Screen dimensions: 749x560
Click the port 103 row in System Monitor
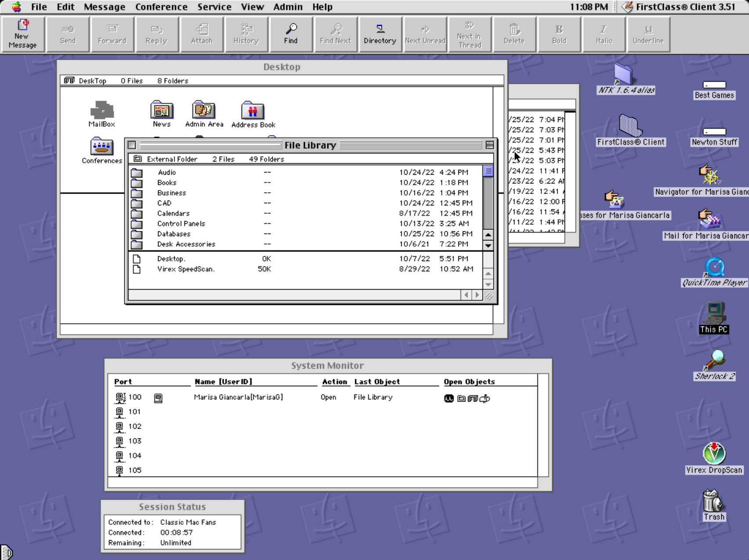pos(322,441)
